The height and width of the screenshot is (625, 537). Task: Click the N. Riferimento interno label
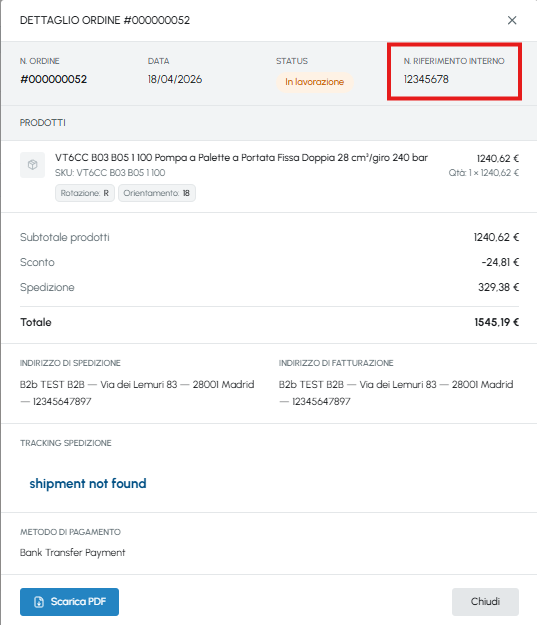[x=454, y=61]
